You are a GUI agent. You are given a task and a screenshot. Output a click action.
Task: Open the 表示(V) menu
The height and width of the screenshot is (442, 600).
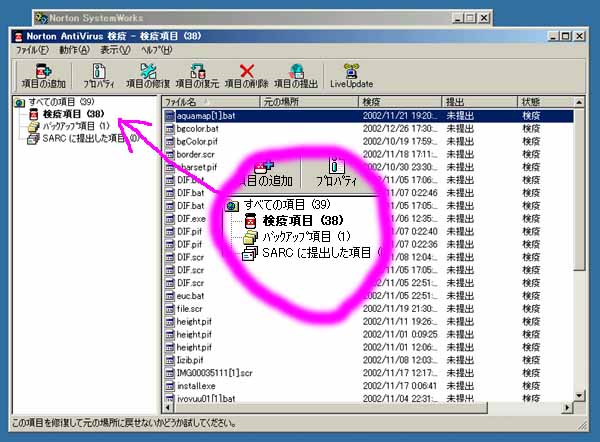[x=115, y=50]
